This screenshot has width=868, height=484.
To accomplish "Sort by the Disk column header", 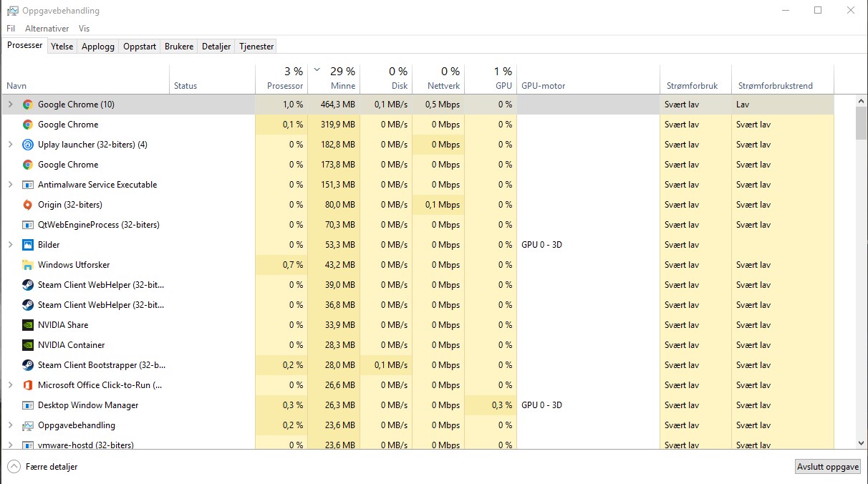I will tap(386, 79).
